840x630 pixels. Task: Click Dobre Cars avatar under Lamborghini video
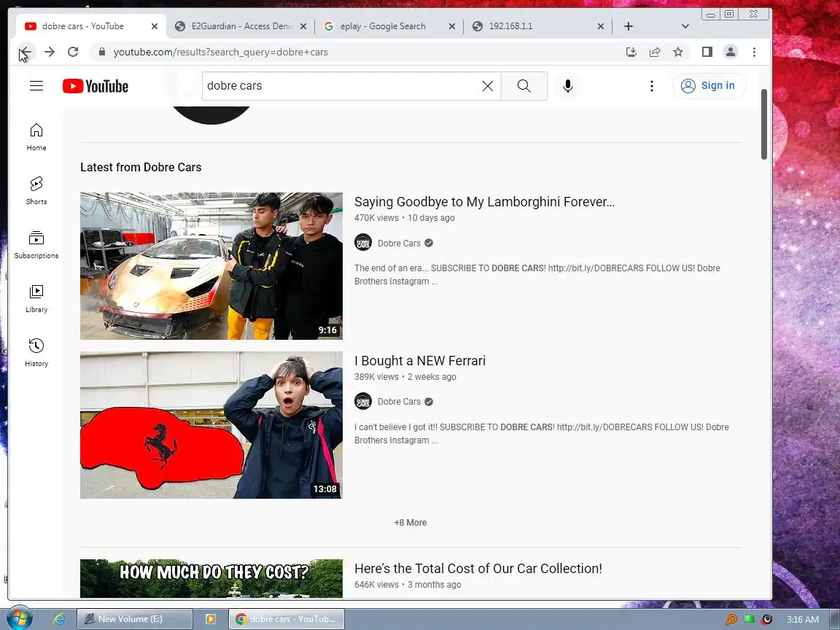click(x=363, y=243)
